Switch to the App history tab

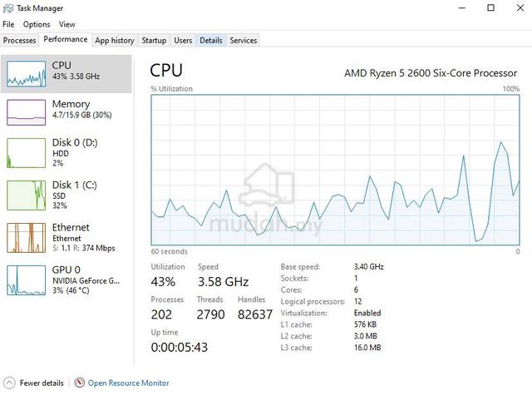click(115, 41)
